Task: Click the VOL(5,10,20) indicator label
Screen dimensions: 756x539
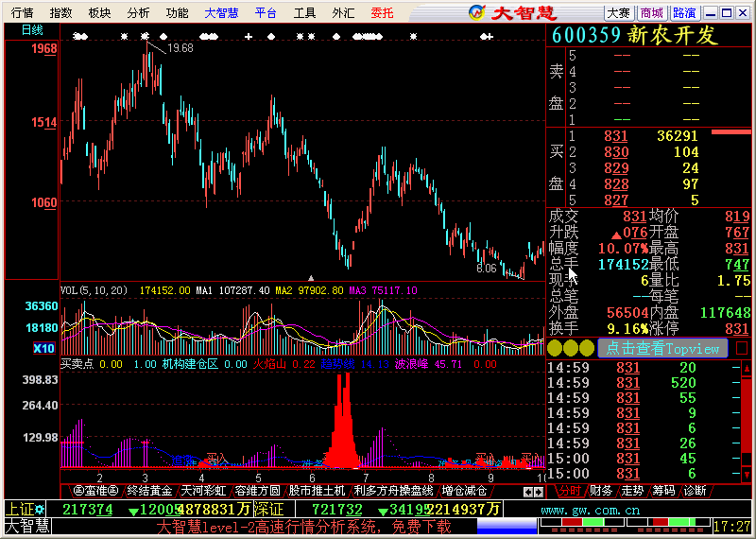Action: 94,290
